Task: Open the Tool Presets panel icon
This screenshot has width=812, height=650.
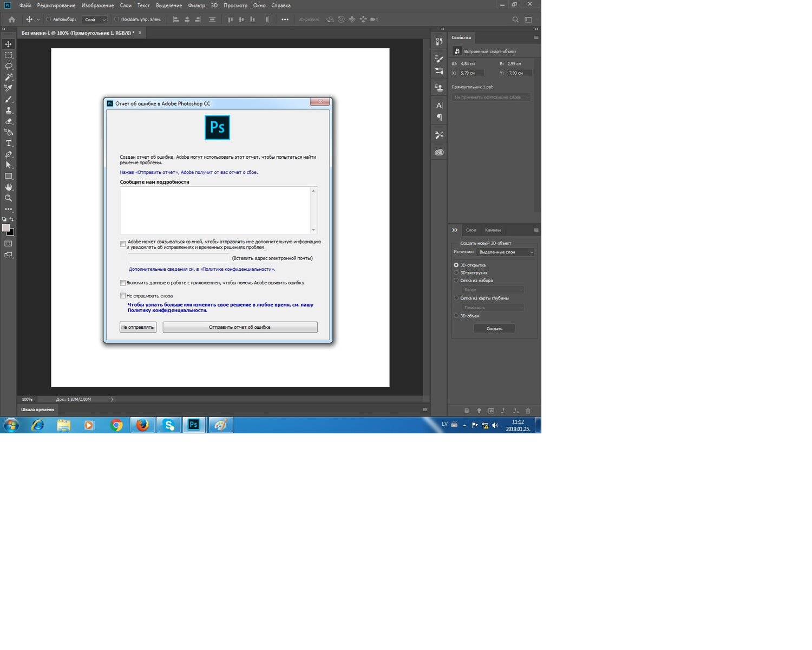Action: click(439, 134)
